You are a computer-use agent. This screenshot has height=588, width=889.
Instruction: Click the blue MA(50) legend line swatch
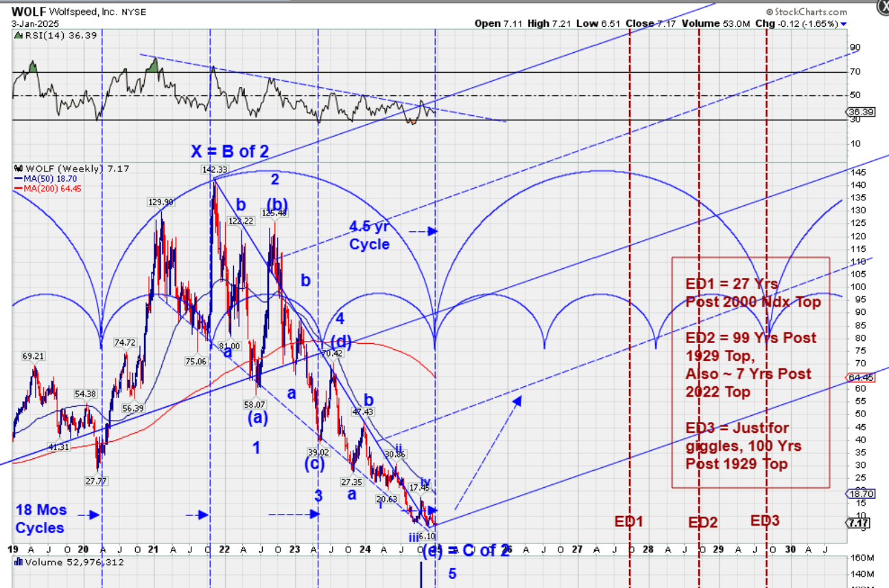click(x=19, y=178)
